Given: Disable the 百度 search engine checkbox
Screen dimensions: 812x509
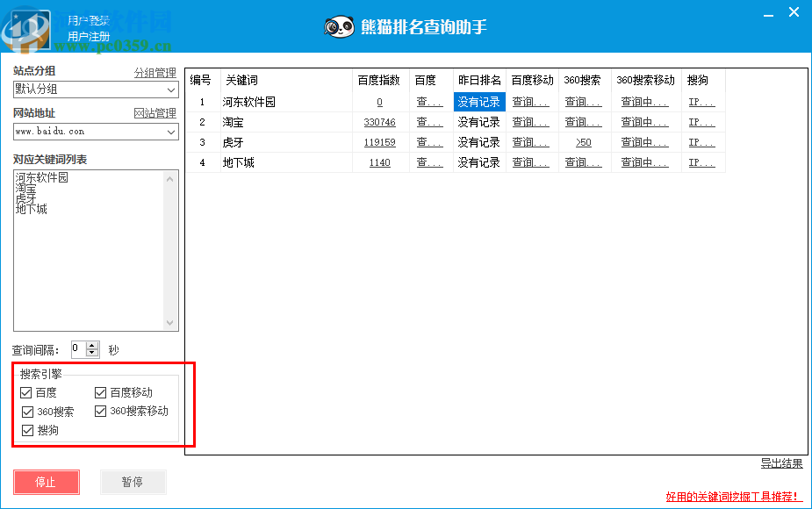Looking at the screenshot, I should click(26, 392).
